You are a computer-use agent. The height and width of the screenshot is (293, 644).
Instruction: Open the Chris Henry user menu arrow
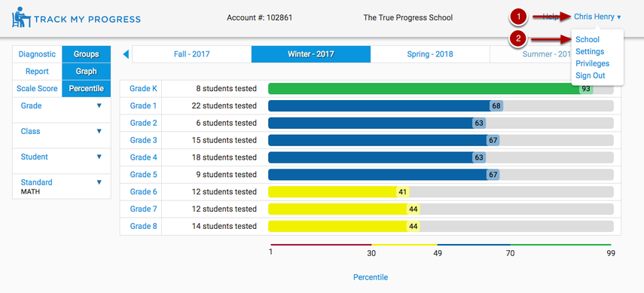[x=619, y=17]
